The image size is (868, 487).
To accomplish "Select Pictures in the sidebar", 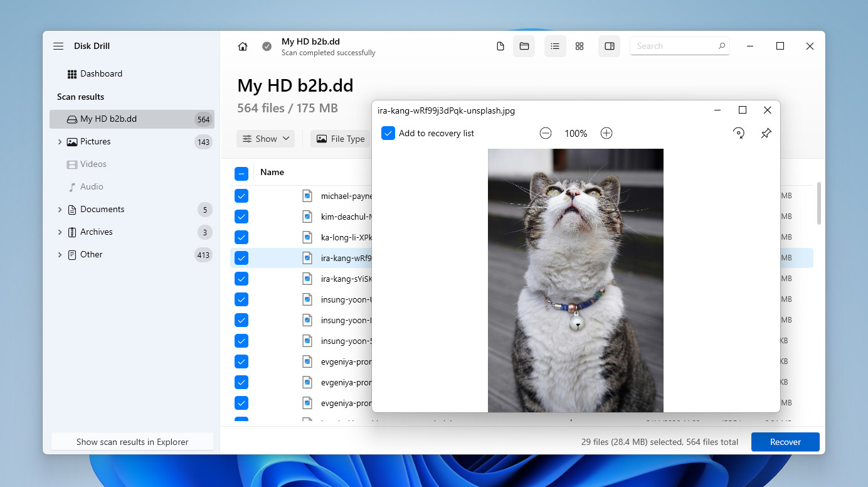I will (x=95, y=142).
